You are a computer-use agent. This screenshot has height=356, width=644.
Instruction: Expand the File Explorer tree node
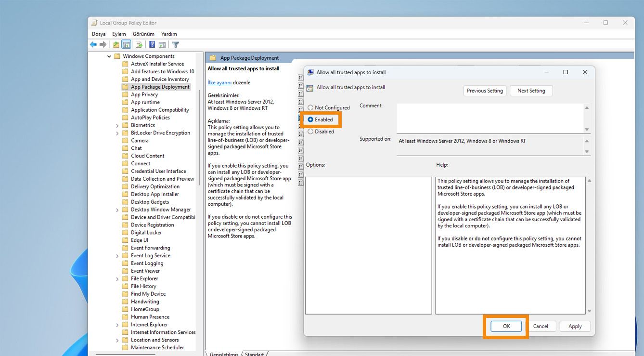[x=117, y=279]
